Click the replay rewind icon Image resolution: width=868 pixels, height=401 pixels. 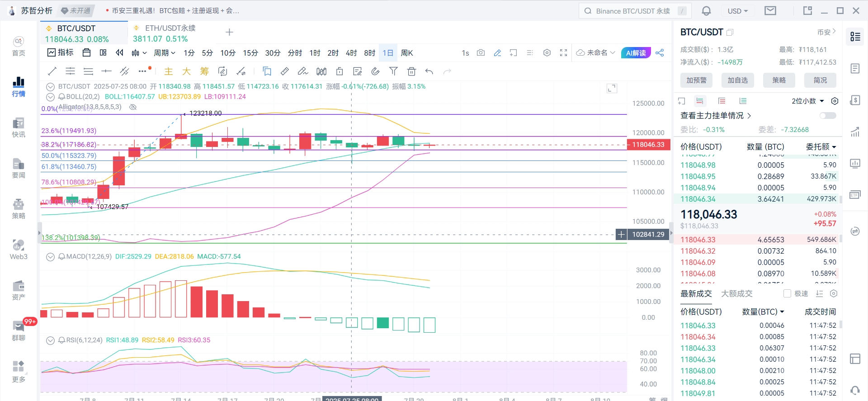(x=119, y=53)
